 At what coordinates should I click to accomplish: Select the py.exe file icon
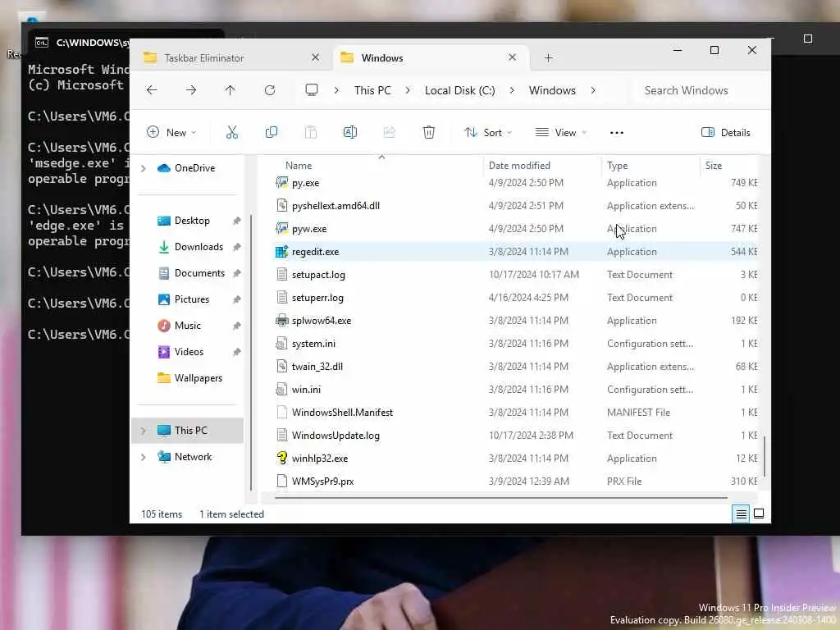tap(282, 183)
